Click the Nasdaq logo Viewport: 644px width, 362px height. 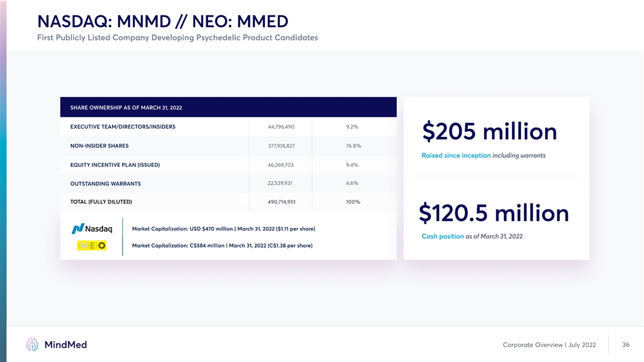click(x=92, y=229)
